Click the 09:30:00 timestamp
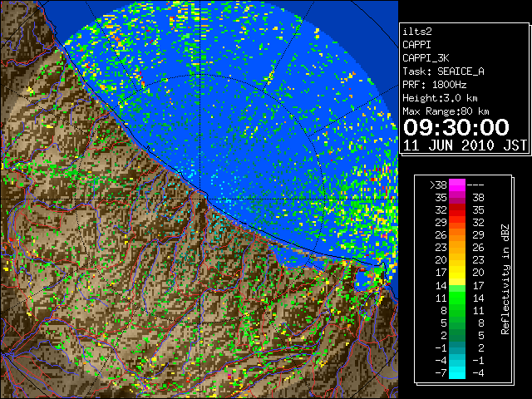The width and height of the screenshot is (532, 399). (x=456, y=127)
